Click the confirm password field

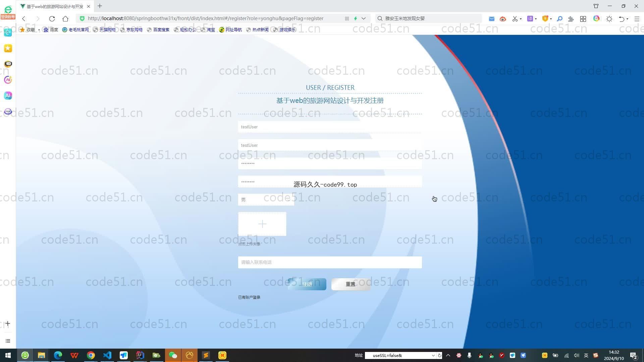pos(330,182)
